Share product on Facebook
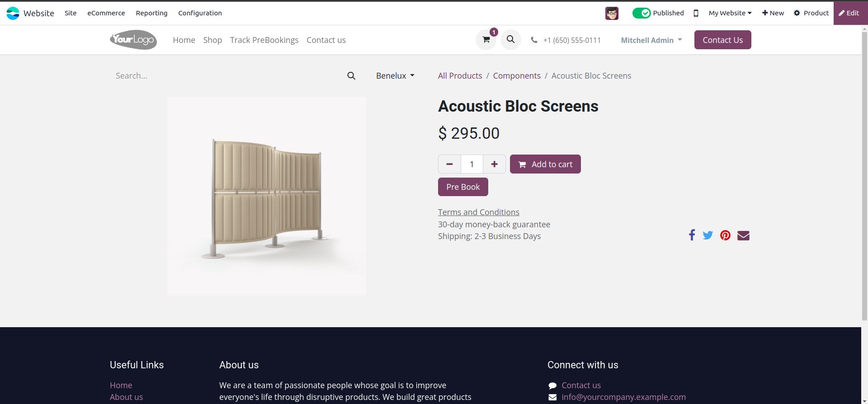The width and height of the screenshot is (868, 404). 692,235
